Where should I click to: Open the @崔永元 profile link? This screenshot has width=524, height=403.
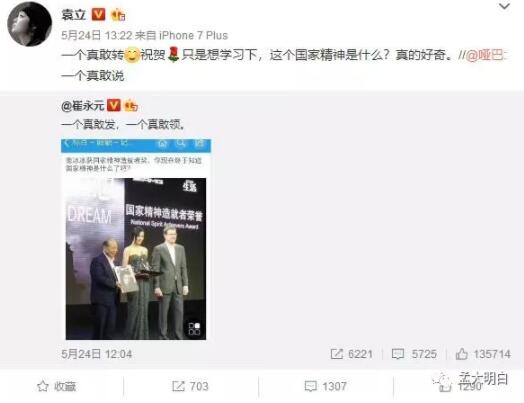83,106
